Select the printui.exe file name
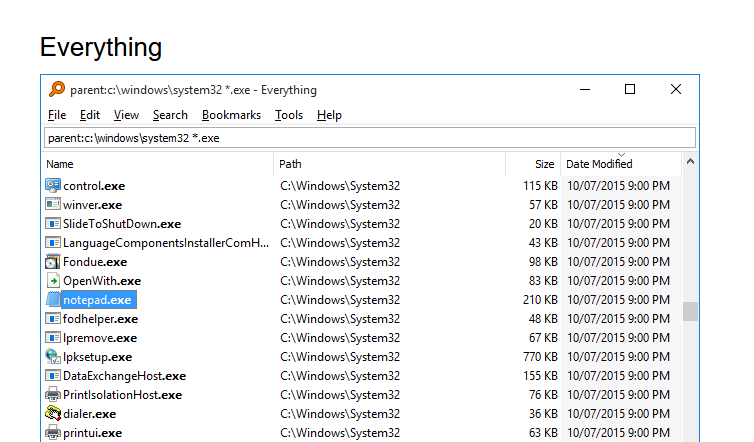This screenshot has width=754, height=442. pyautogui.click(x=93, y=433)
